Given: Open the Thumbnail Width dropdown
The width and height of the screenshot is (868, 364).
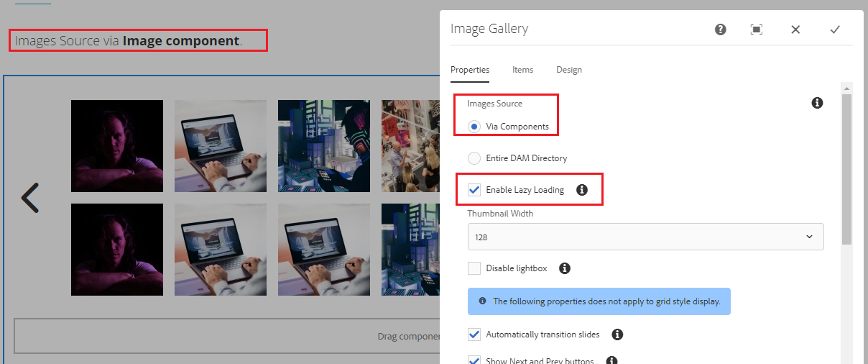Looking at the screenshot, I should coord(645,237).
